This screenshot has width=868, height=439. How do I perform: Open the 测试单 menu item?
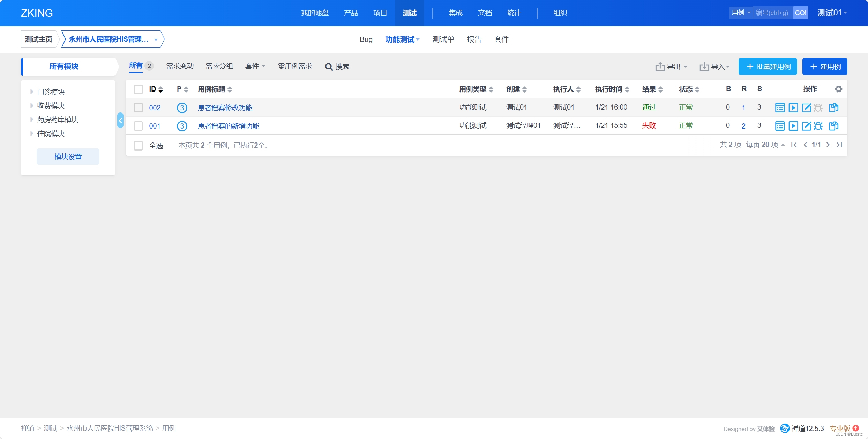coord(443,39)
